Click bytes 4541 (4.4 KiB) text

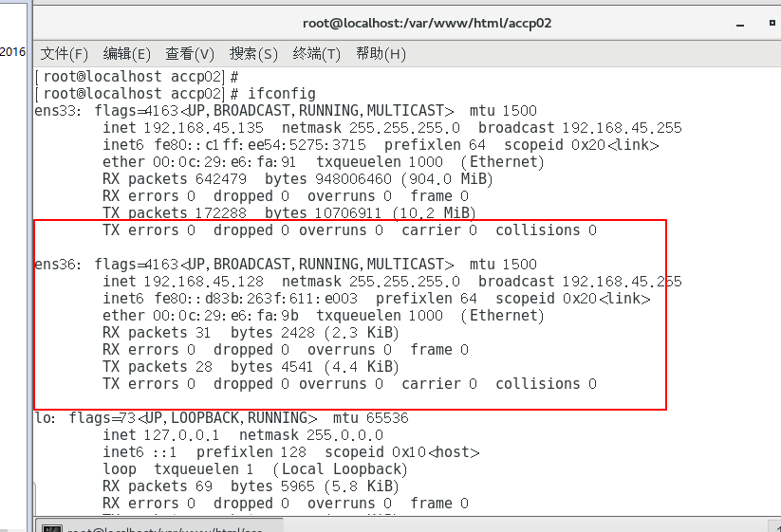315,367
